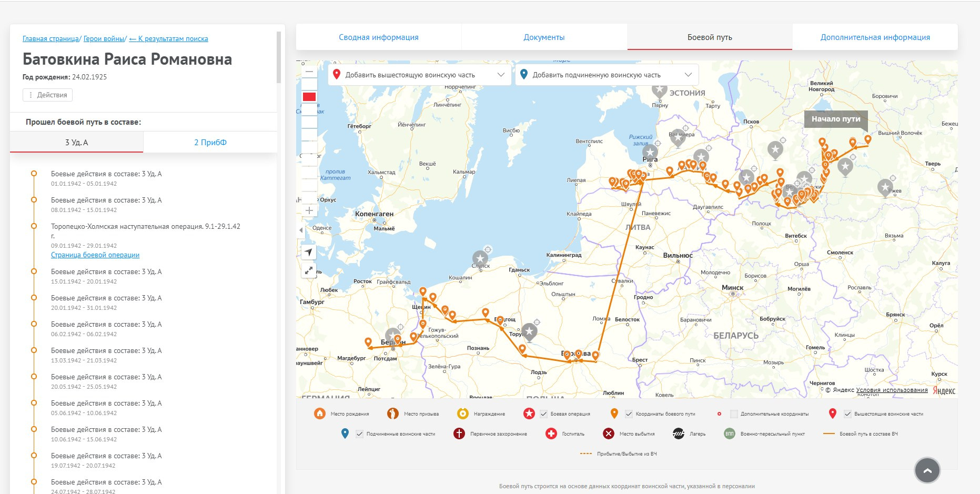Zoom out the map with minus button
The width and height of the screenshot is (980, 494).
[309, 72]
